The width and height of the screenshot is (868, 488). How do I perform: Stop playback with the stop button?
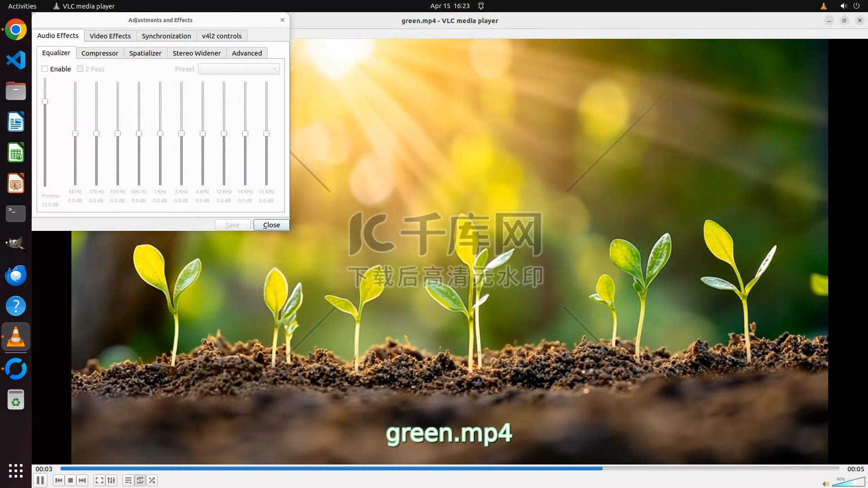(71, 480)
